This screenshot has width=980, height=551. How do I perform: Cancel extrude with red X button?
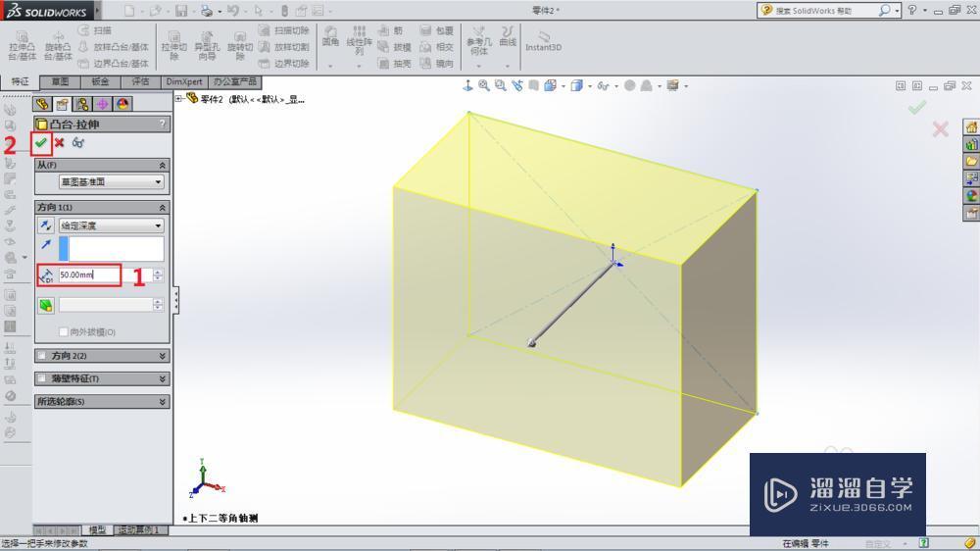click(x=60, y=142)
